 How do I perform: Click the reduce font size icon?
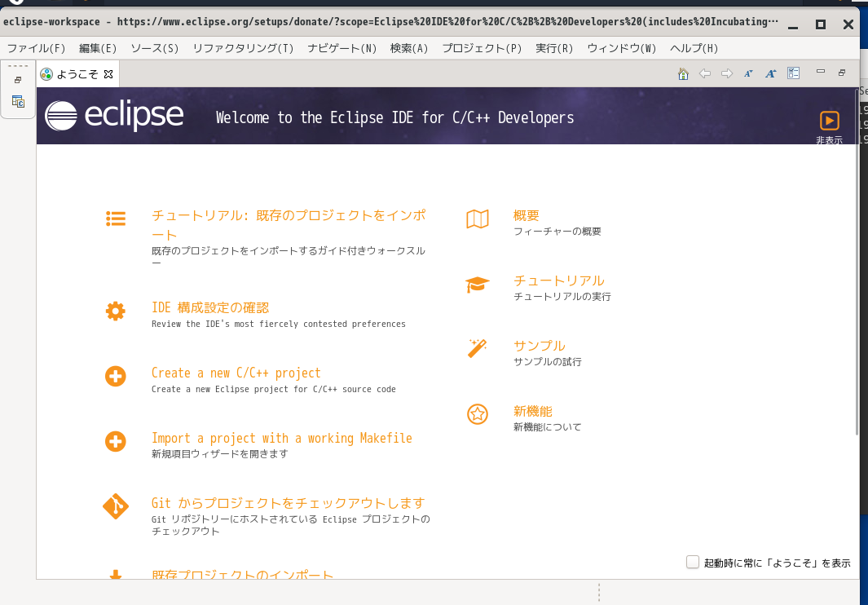[748, 73]
